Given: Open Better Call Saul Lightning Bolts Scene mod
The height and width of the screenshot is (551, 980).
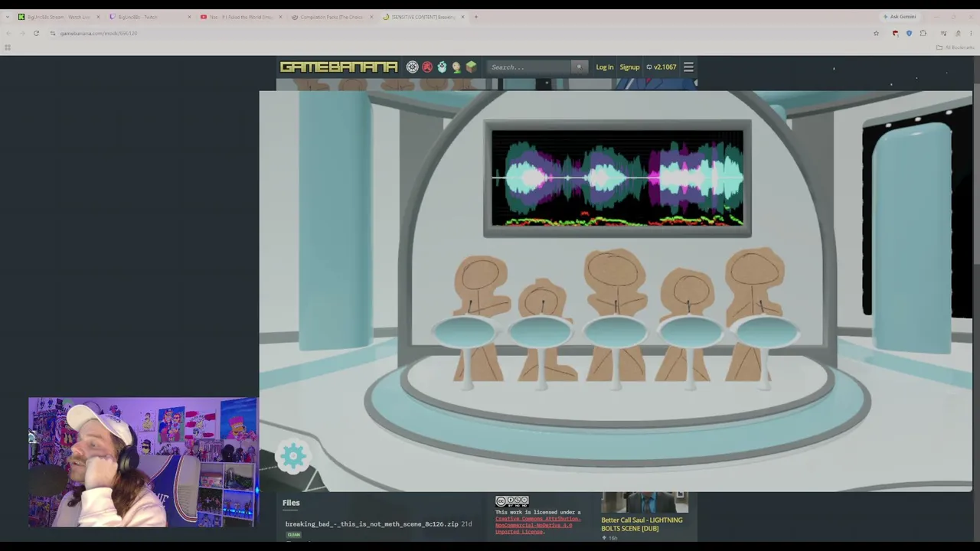Looking at the screenshot, I should (642, 524).
